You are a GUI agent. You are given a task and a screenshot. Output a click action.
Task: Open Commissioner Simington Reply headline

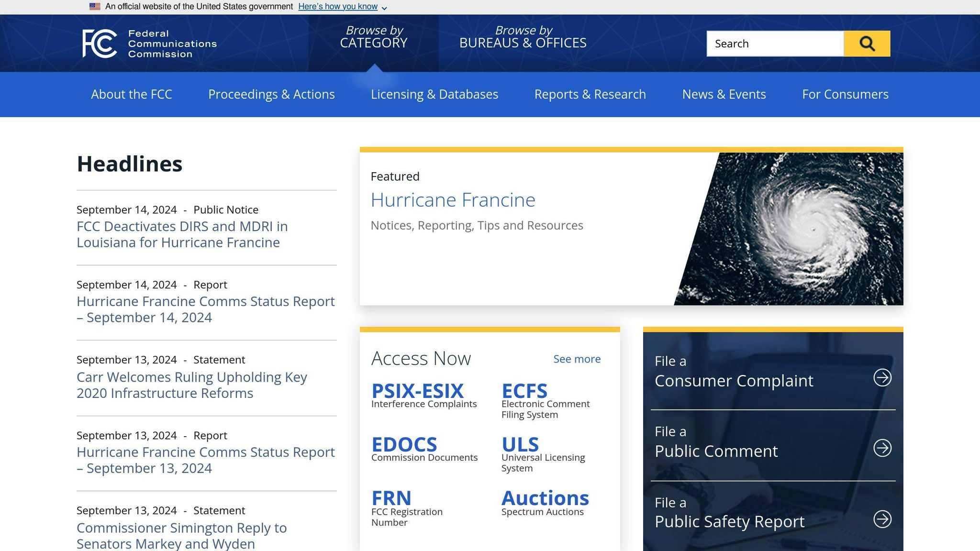pyautogui.click(x=182, y=536)
